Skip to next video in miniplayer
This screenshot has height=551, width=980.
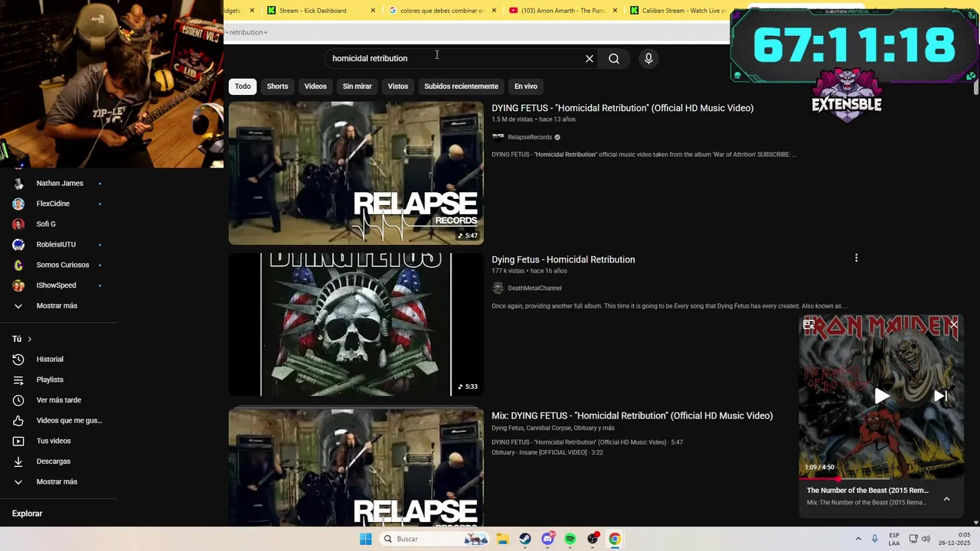tap(940, 396)
